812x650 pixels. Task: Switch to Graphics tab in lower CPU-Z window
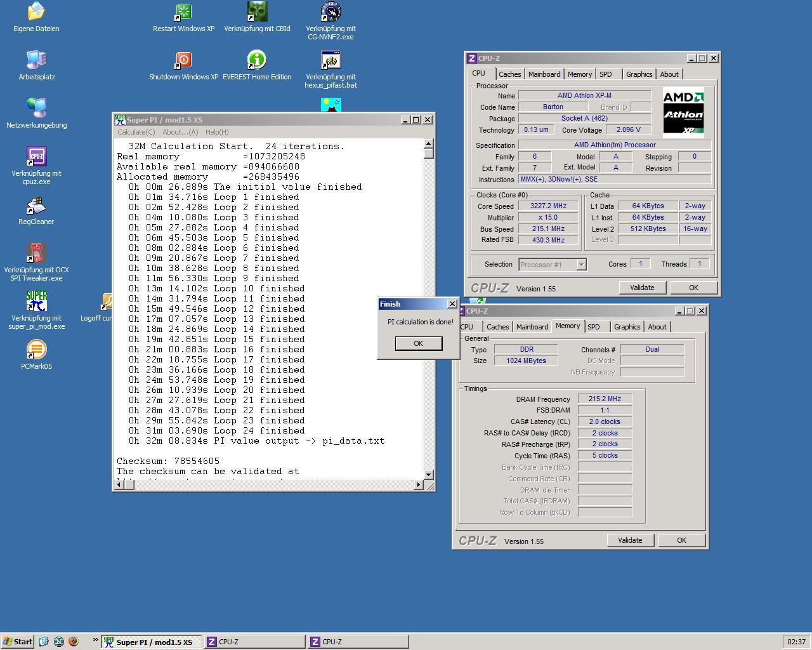coord(627,327)
